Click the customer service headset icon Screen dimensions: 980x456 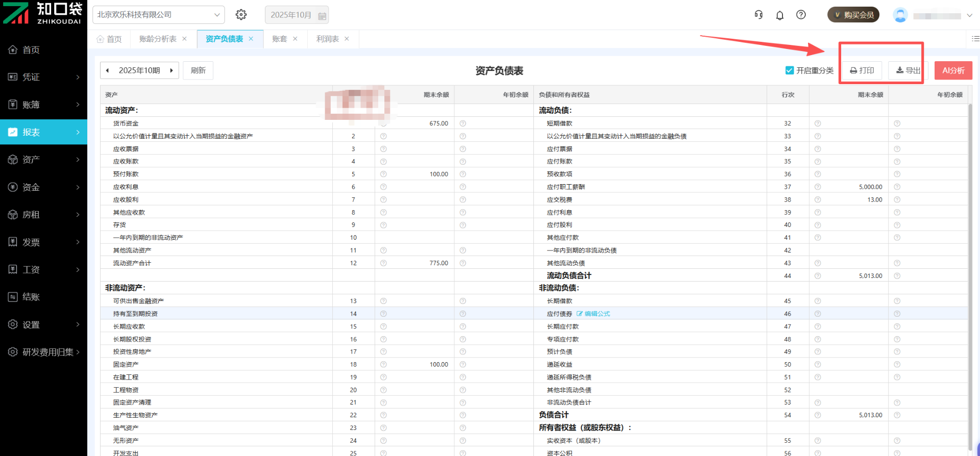pos(758,15)
